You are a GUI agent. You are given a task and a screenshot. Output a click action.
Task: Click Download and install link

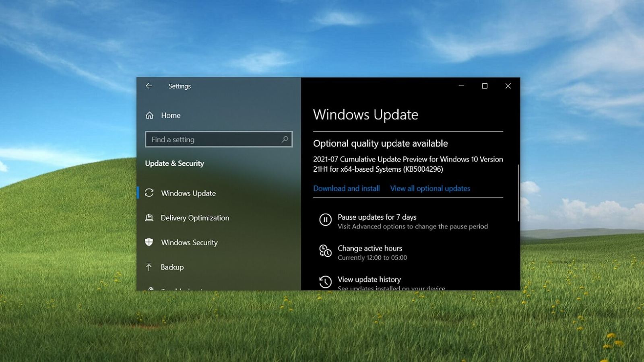(x=347, y=188)
